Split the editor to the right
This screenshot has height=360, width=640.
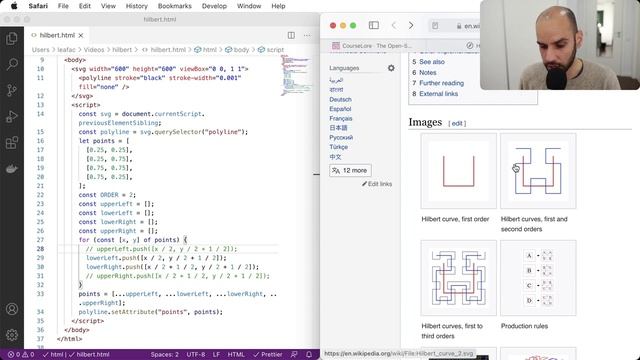(291, 36)
